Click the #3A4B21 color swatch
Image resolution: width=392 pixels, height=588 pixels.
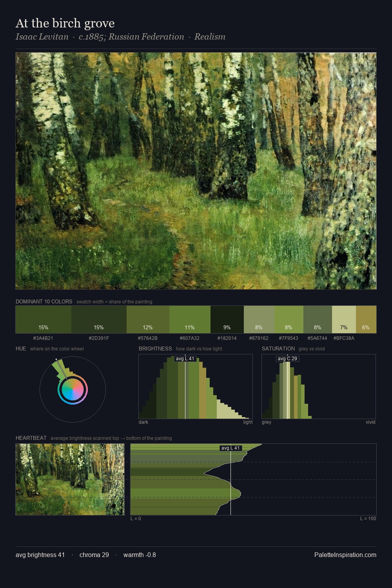43,319
